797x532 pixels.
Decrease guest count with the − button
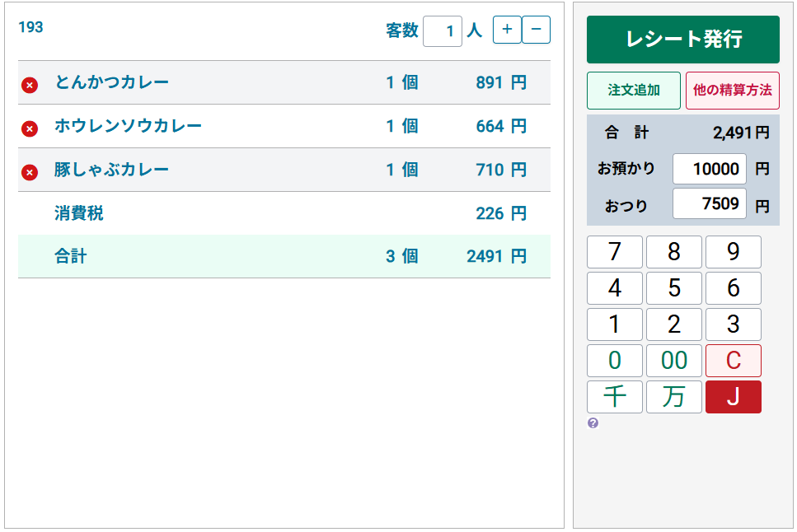[536, 30]
